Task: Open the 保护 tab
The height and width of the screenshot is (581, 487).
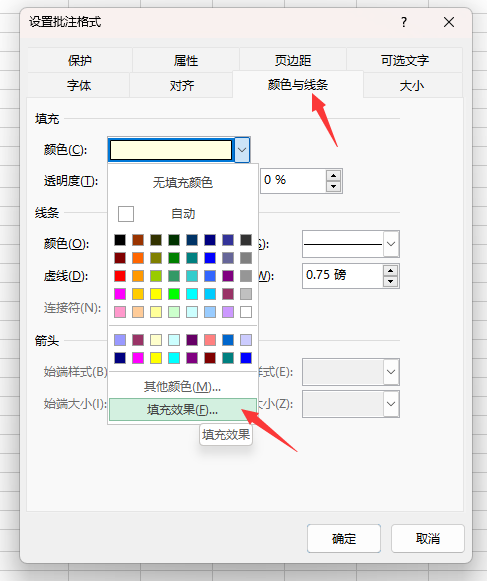Action: pyautogui.click(x=80, y=60)
